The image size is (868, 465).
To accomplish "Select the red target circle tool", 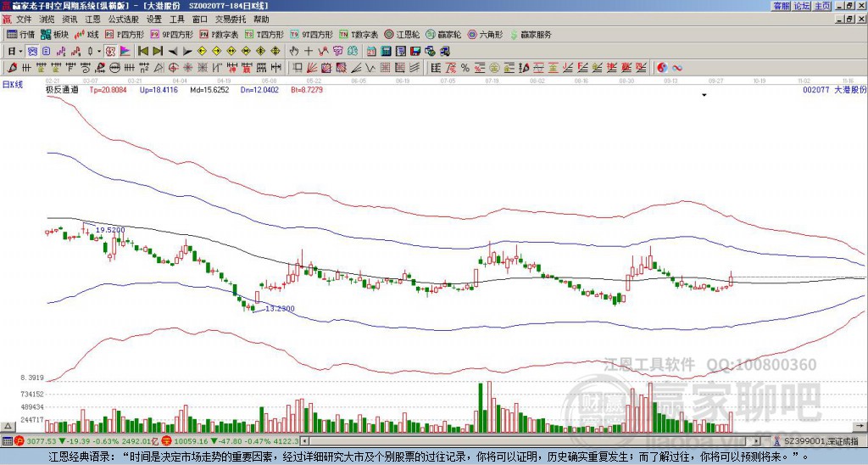I will [x=173, y=68].
